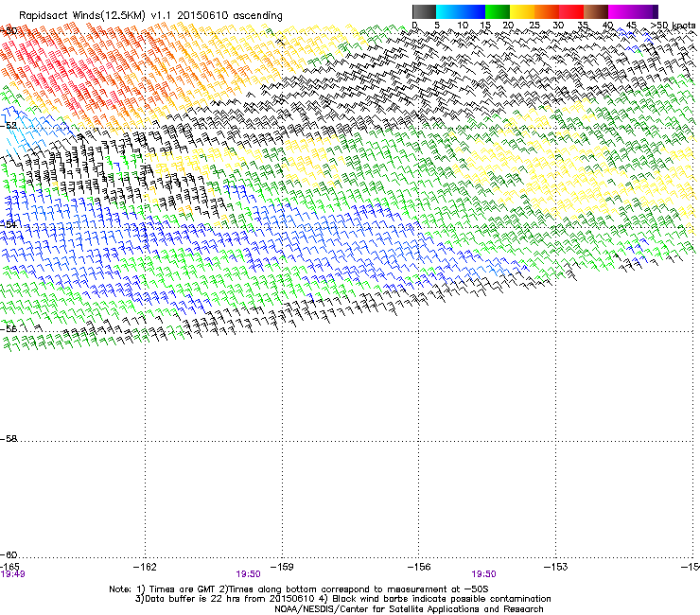
Task: Click the -165 longitude axis label
Action: [x=9, y=567]
